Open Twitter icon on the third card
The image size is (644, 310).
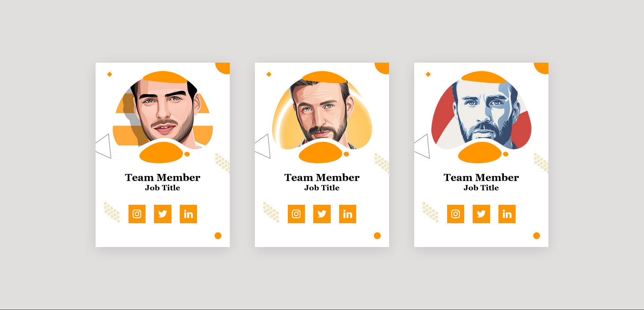481,214
